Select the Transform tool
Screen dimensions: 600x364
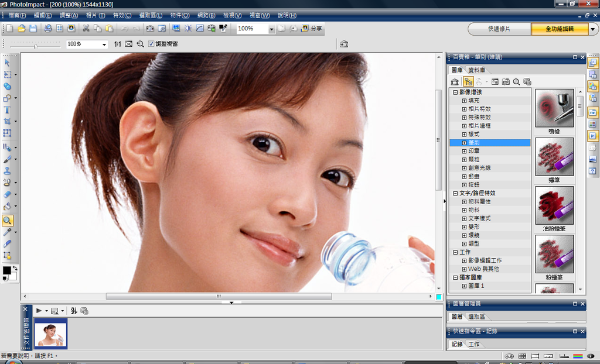point(7,133)
